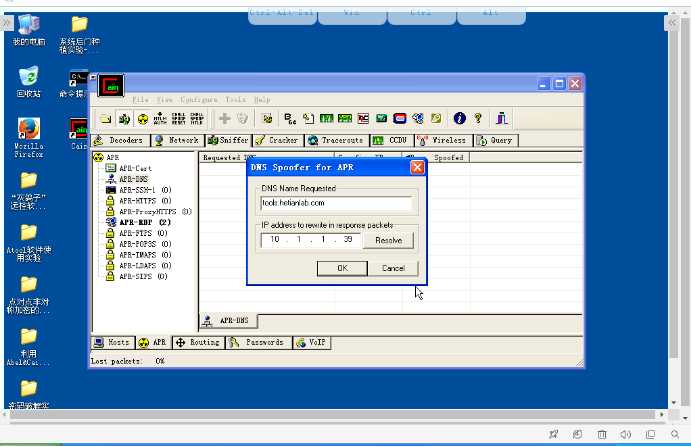Switch to the Wireless tab
This screenshot has height=447, width=691.
(x=443, y=140)
